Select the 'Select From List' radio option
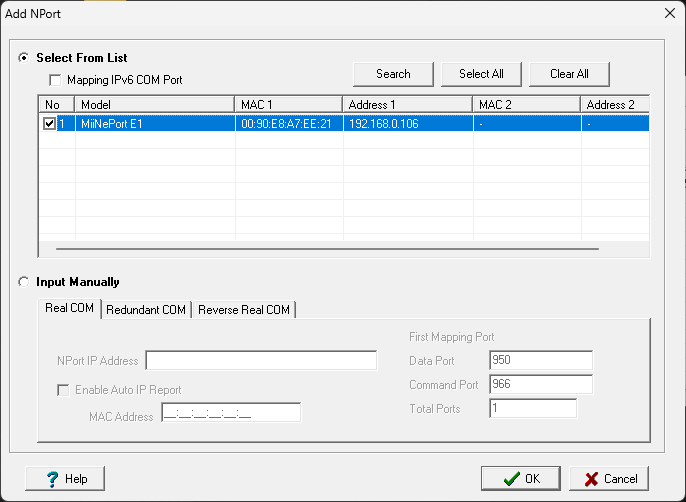 tap(24, 58)
